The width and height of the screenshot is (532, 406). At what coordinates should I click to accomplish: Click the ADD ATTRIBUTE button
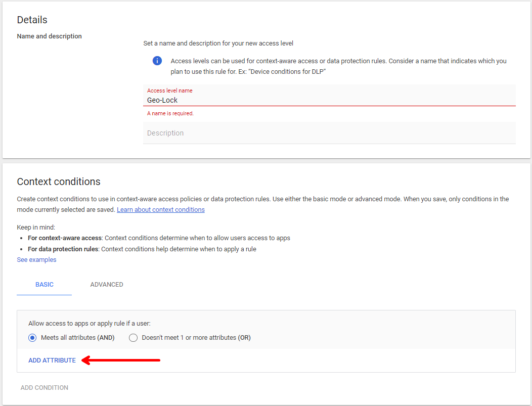52,360
